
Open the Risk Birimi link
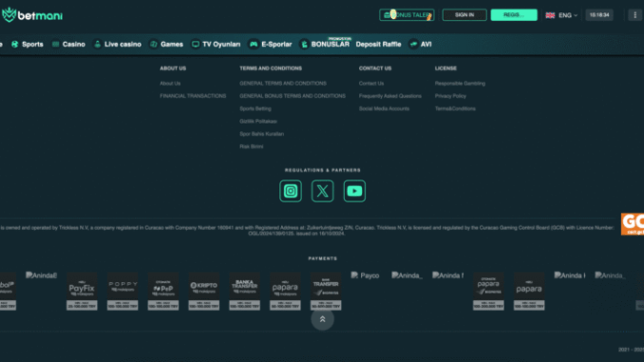252,146
